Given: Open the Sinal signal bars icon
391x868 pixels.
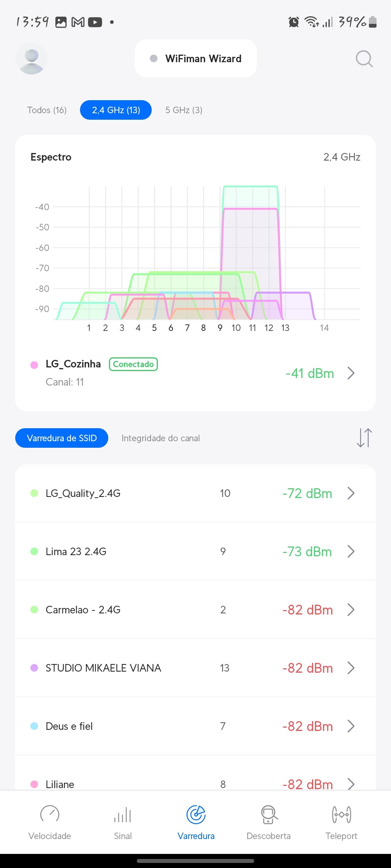Looking at the screenshot, I should tap(123, 815).
